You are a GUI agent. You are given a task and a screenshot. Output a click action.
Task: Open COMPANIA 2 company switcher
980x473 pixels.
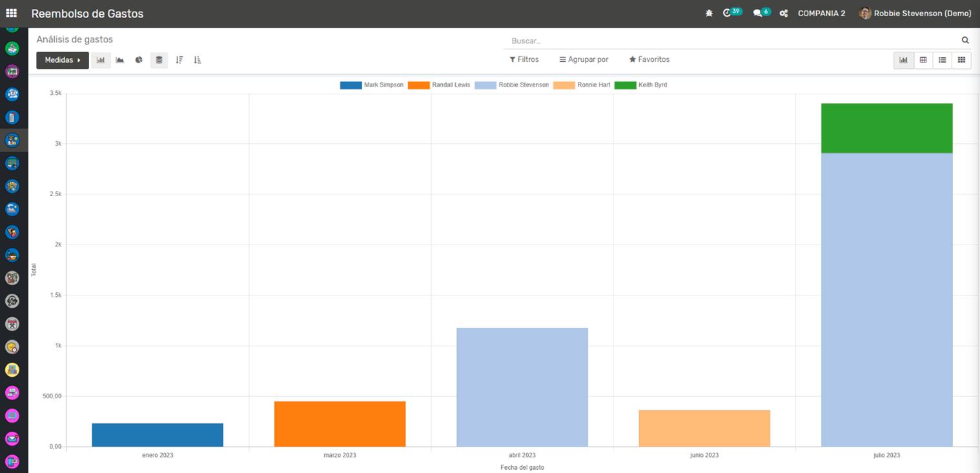click(821, 14)
